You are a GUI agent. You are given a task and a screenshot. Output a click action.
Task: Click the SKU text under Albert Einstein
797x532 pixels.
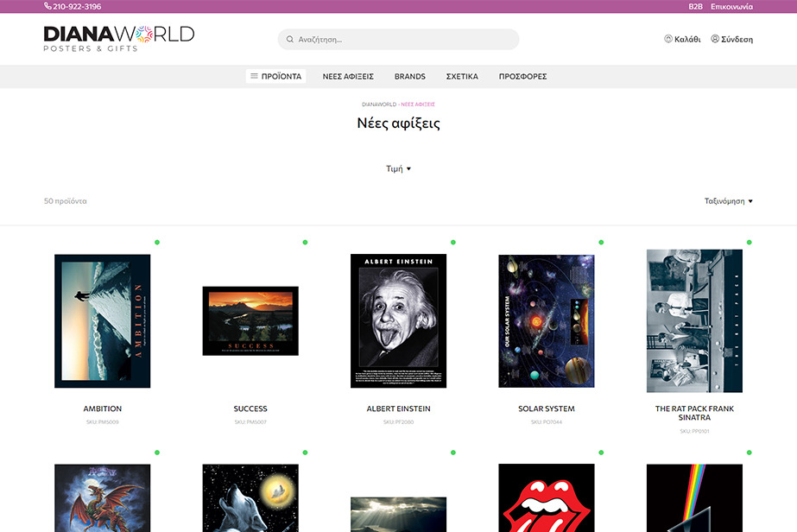click(399, 422)
